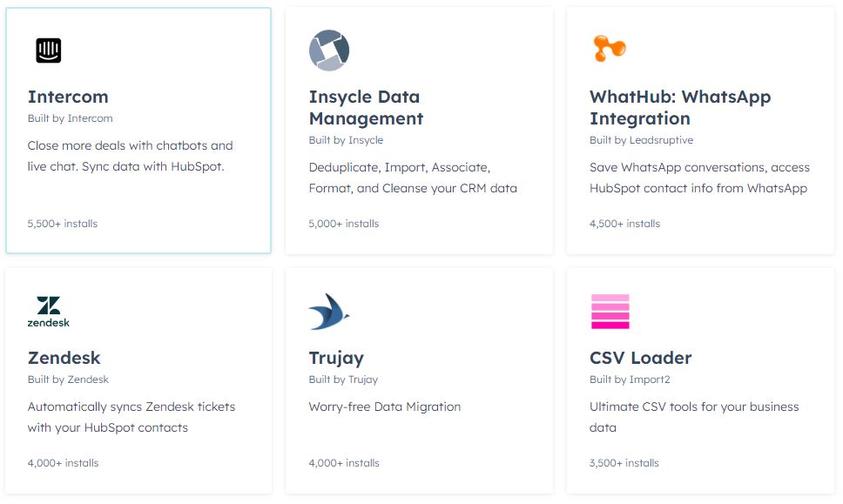Select the Insycle Data Management logo
The width and height of the screenshot is (843, 504).
(x=327, y=50)
